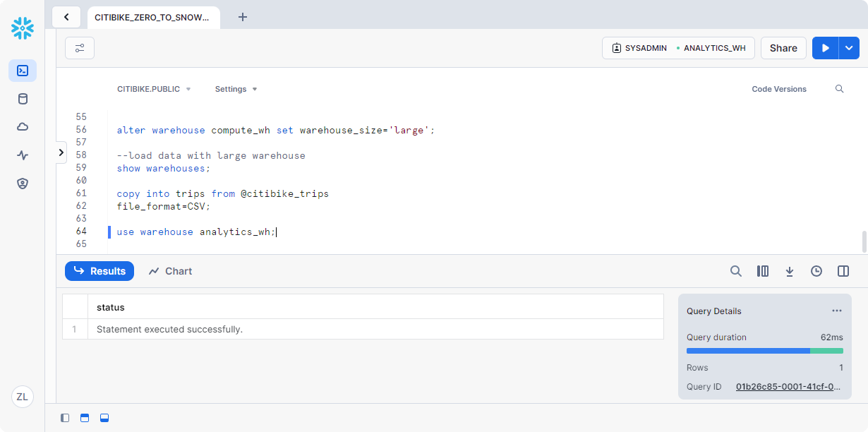Toggle the editor-only top pane layout
868x432 pixels.
[85, 418]
